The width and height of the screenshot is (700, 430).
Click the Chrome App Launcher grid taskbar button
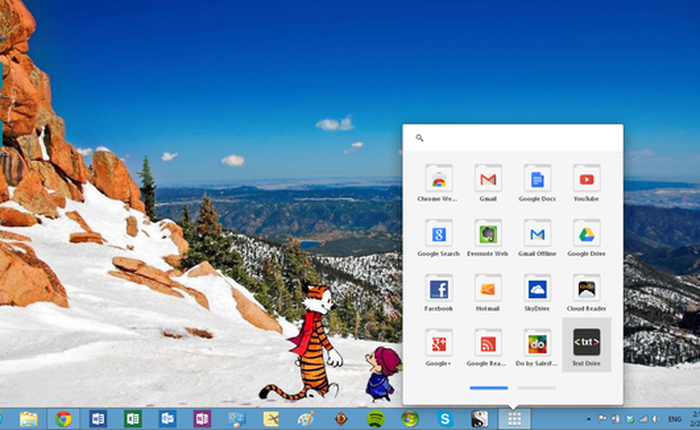514,419
